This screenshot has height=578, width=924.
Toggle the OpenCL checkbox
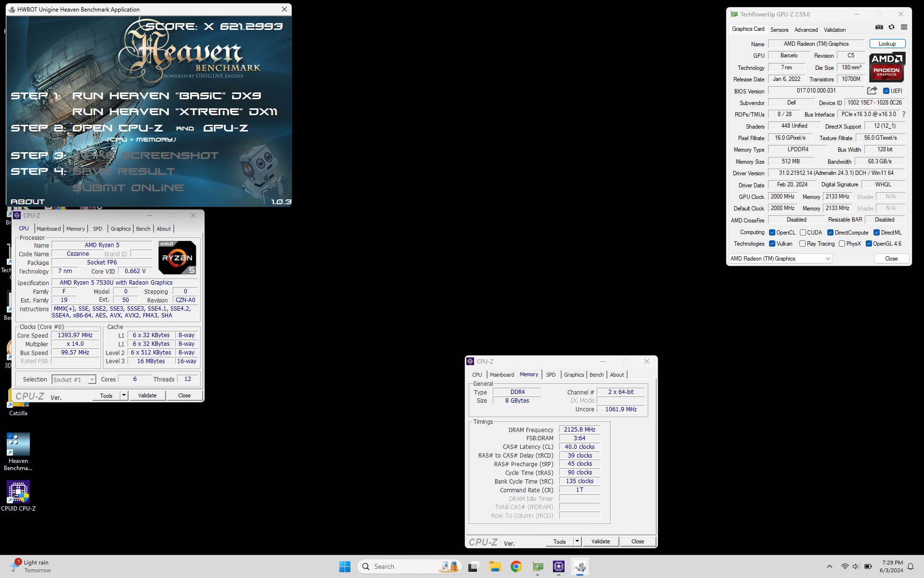(772, 232)
